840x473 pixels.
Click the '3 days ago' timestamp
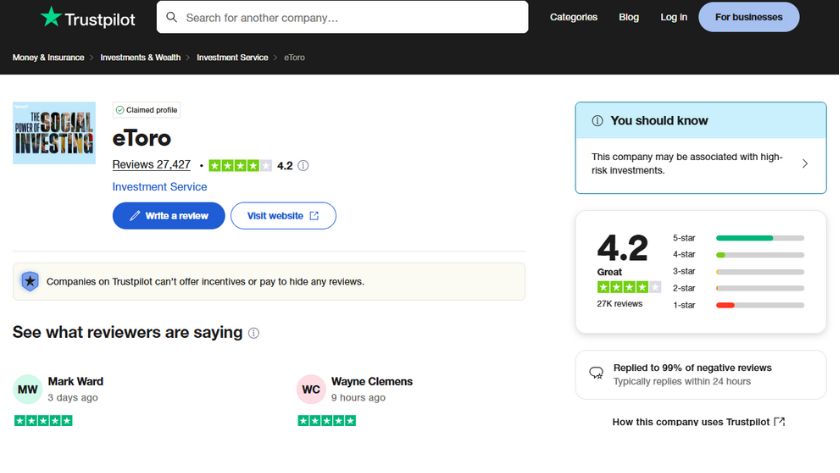[73, 397]
